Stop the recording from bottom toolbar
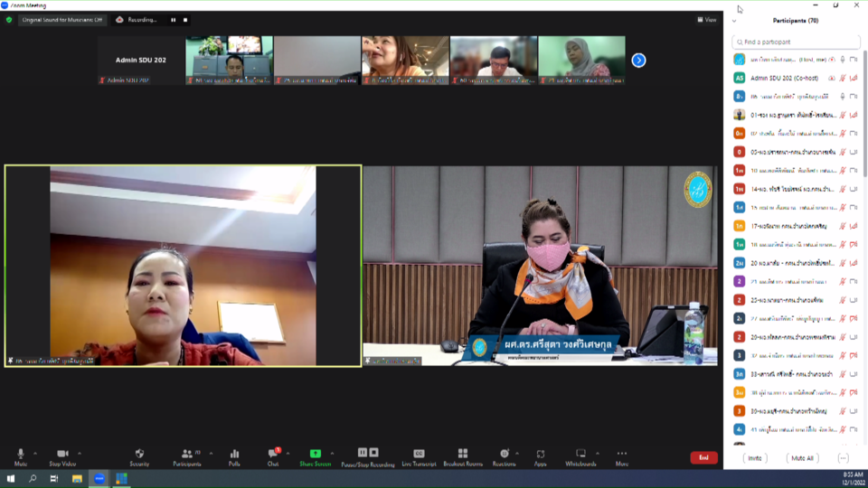This screenshot has width=868, height=488. (374, 453)
